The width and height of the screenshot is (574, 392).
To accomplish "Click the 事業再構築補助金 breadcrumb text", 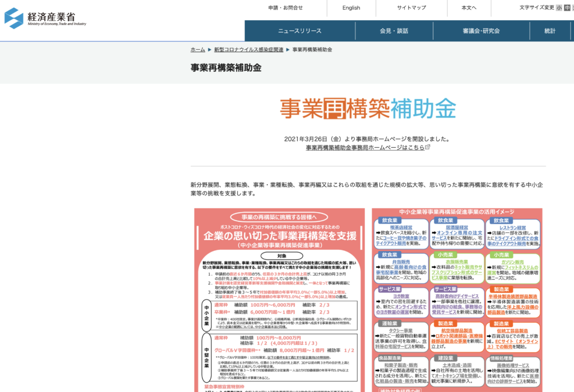I will (x=312, y=50).
